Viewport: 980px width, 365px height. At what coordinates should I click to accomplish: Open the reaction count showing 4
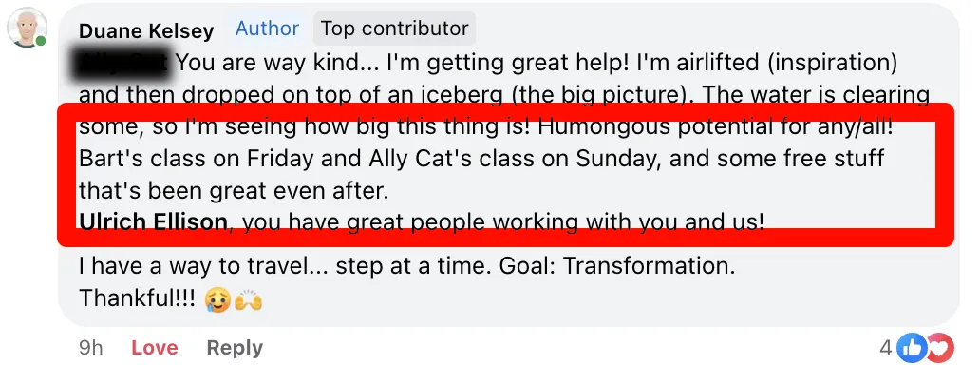pos(886,348)
